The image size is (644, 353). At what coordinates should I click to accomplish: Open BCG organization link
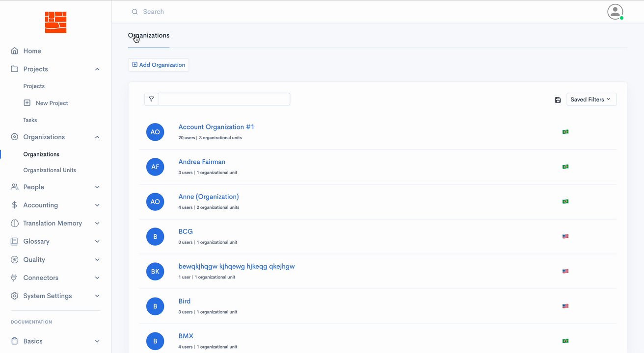[x=186, y=231]
